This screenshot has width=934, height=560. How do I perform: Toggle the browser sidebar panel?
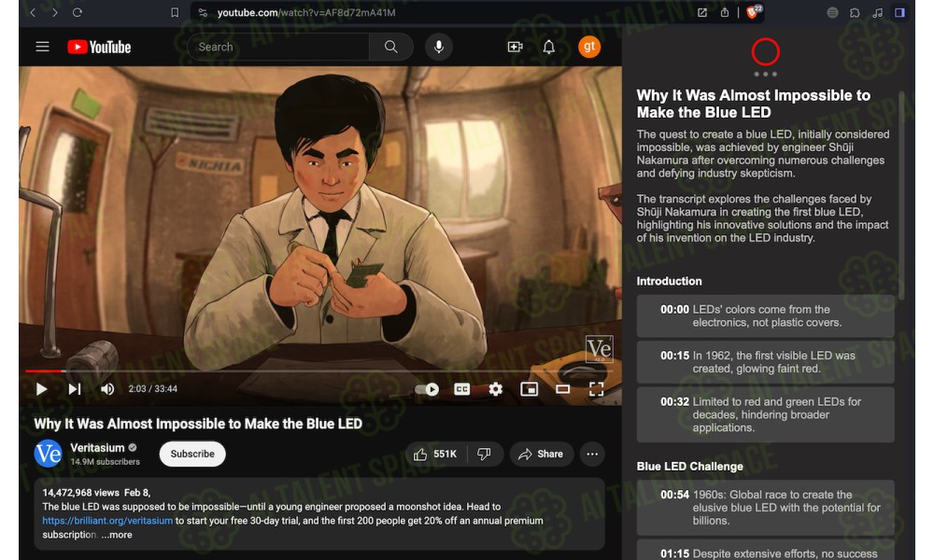coord(900,12)
